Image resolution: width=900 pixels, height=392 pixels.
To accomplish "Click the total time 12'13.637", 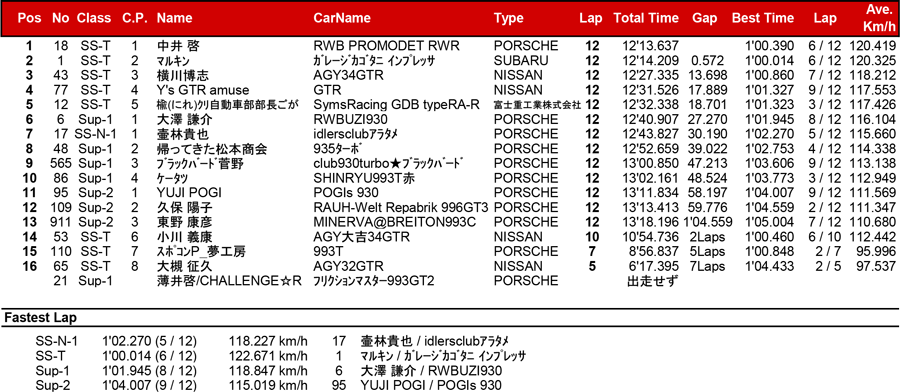I will pyautogui.click(x=650, y=46).
